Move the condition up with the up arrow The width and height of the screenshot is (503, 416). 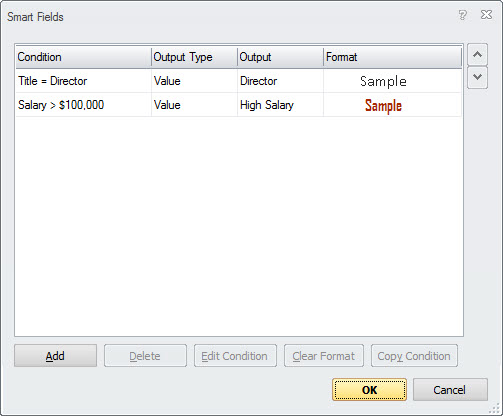[x=477, y=54]
